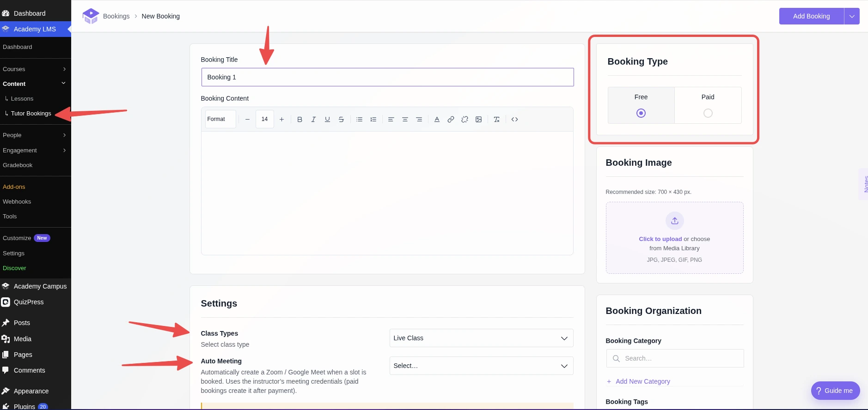Insert image into Booking Content
The width and height of the screenshot is (868, 410).
[x=478, y=120]
